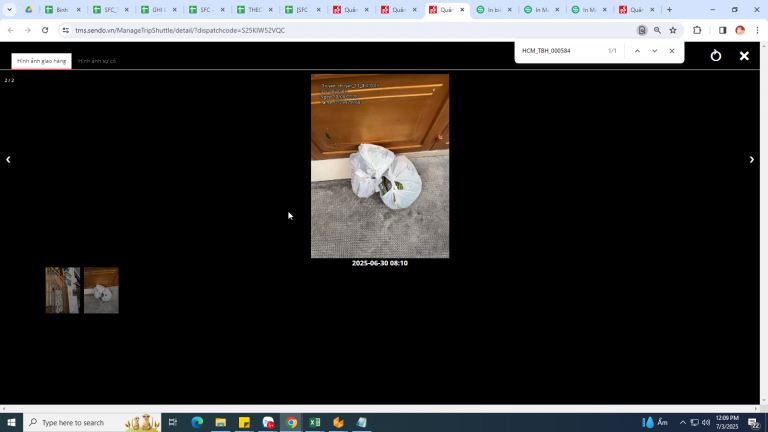Open Excel from the taskbar

314,422
